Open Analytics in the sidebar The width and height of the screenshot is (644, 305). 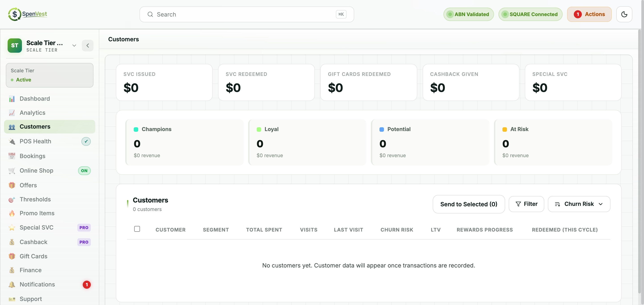pos(49,113)
